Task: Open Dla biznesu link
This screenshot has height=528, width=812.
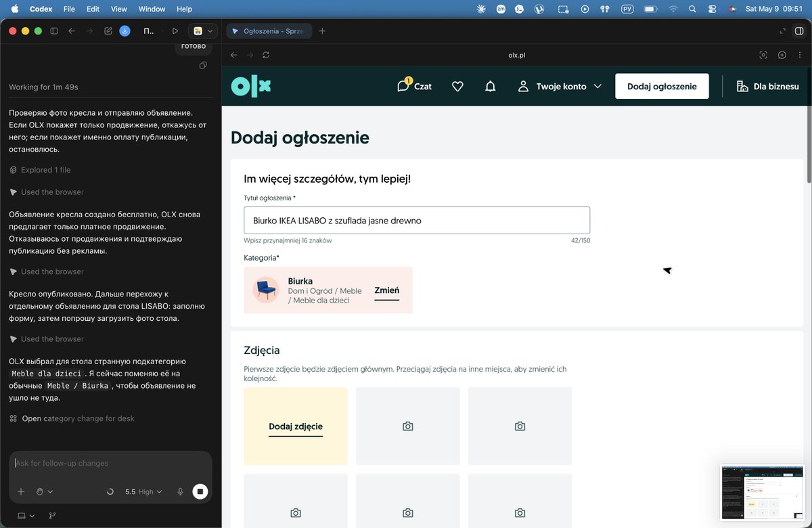Action: tap(767, 87)
